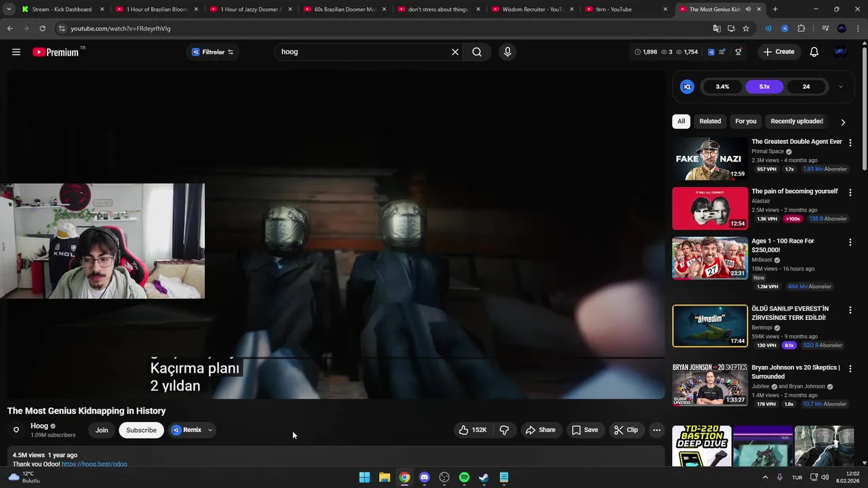Open the YouTube hamburger guide menu
The image size is (868, 488).
coord(16,52)
